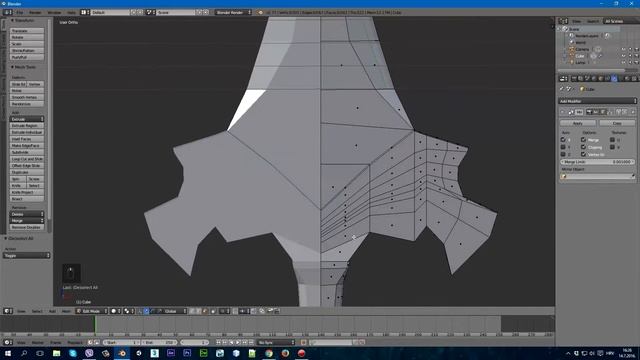Screen dimensions: 640x360
Task: Open the Mesh menu in 3D view header
Action: coord(66,311)
